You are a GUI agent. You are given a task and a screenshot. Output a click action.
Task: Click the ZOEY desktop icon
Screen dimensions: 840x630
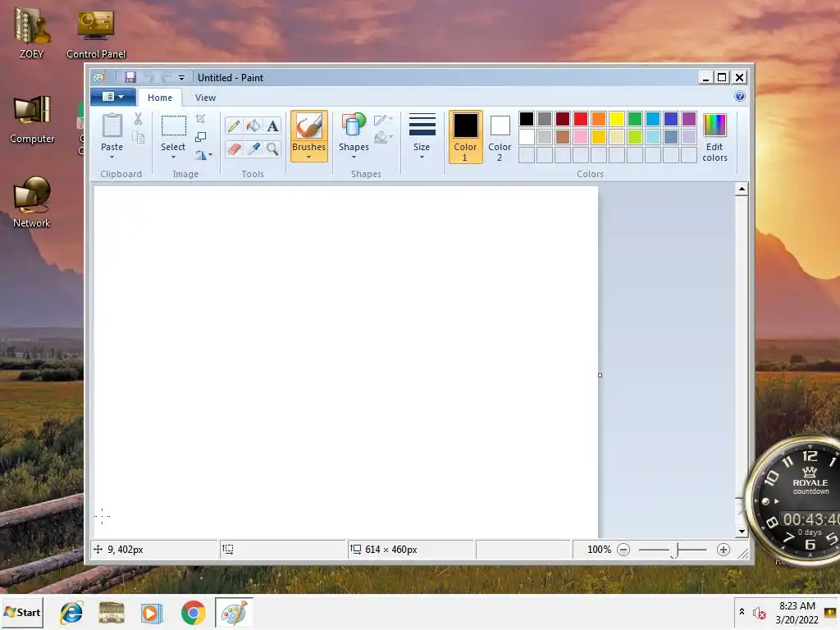[x=32, y=32]
